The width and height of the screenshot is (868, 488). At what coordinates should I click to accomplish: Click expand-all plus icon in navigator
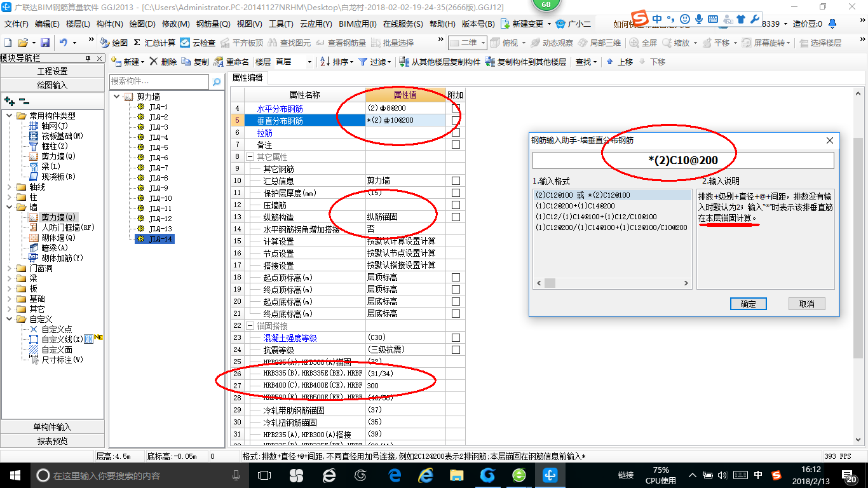(9, 101)
